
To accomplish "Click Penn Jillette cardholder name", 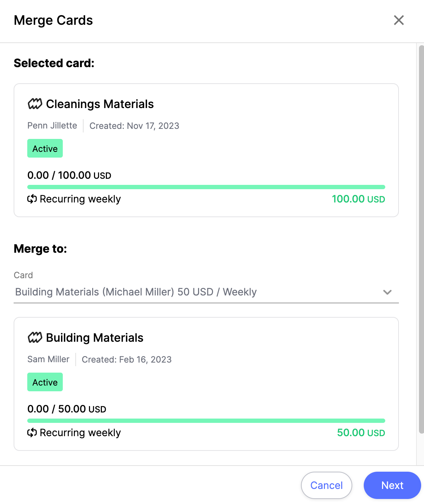I will pos(52,126).
